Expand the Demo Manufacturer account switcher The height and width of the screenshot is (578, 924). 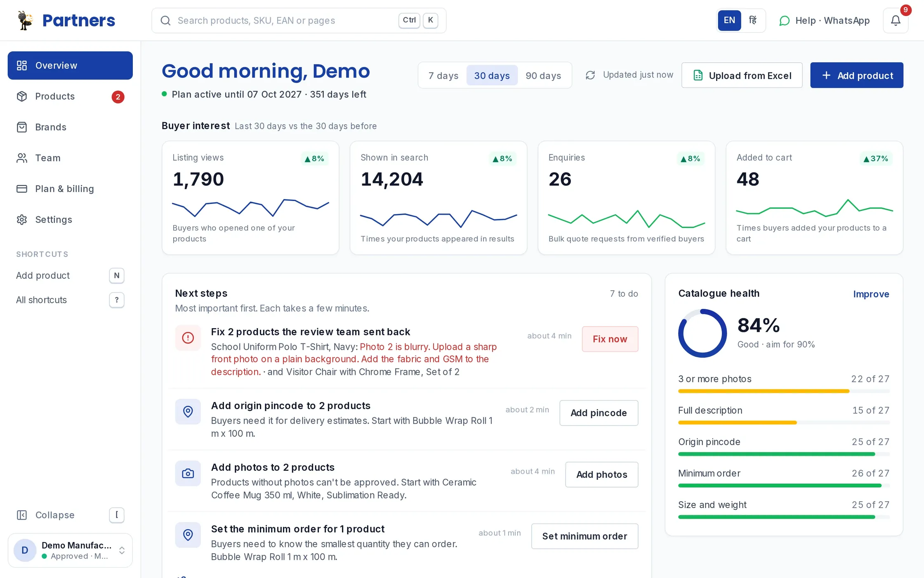(122, 550)
